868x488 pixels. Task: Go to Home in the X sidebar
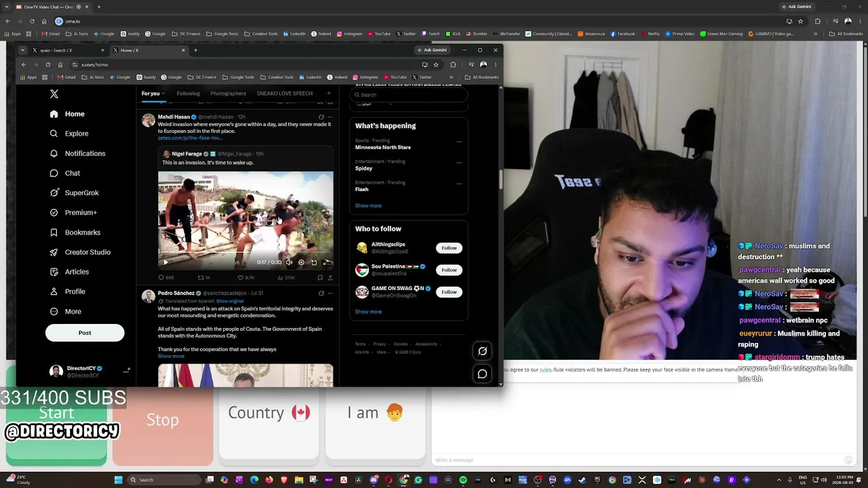(67, 114)
